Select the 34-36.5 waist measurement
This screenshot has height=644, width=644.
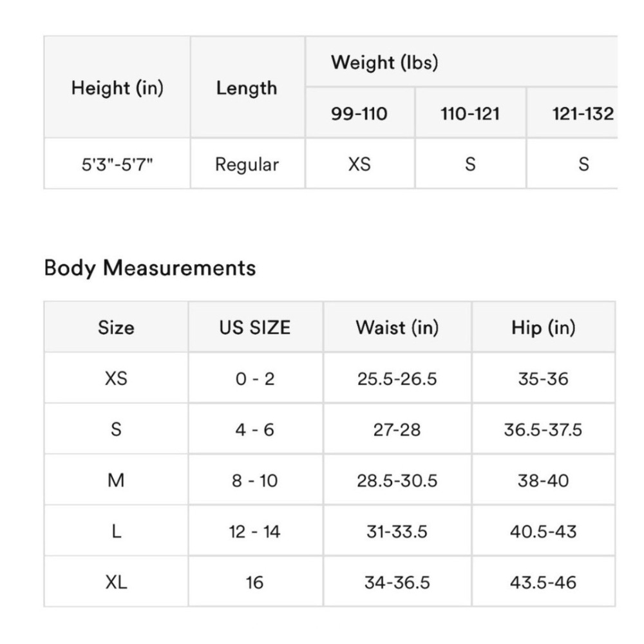click(397, 582)
